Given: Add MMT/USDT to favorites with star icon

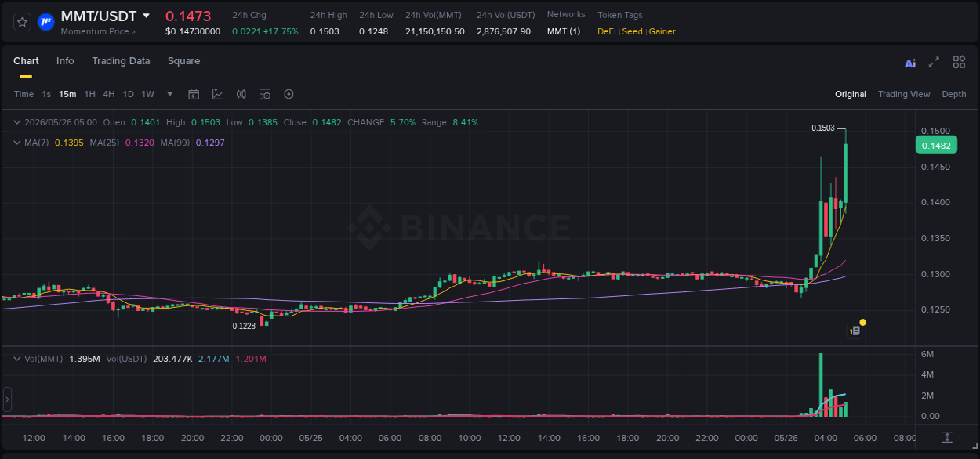Looking at the screenshot, I should (x=23, y=22).
